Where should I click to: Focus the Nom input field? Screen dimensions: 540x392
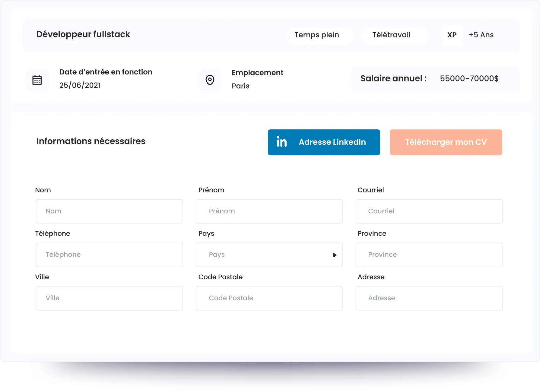109,211
